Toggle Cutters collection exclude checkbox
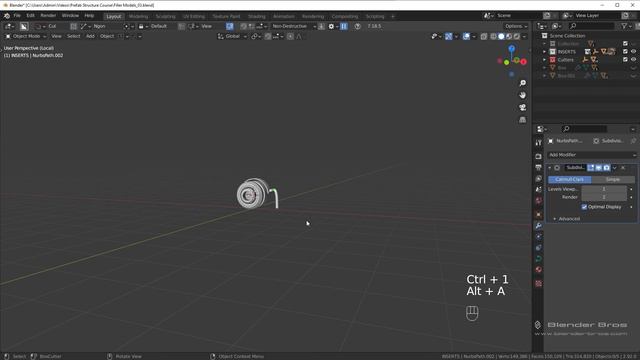The height and width of the screenshot is (360, 640). pos(625,60)
